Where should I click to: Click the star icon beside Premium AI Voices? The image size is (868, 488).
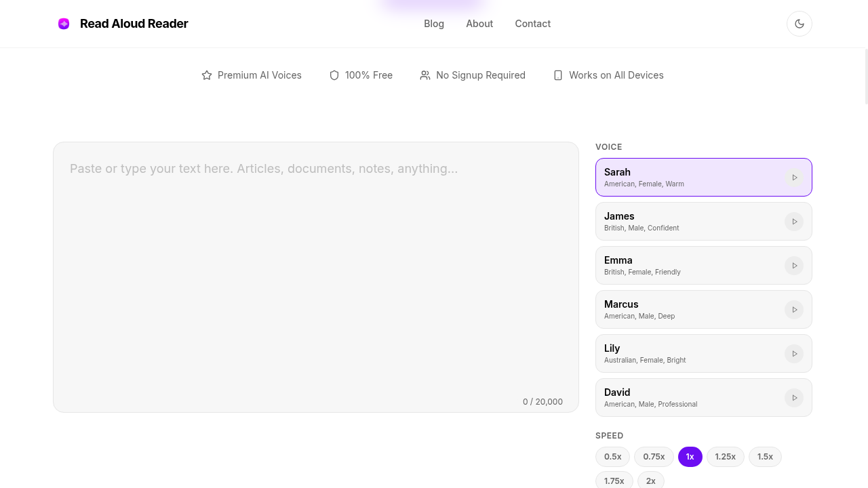[207, 75]
